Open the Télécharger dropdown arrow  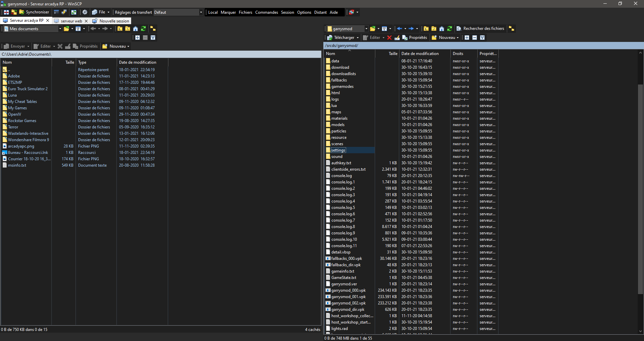(x=358, y=38)
